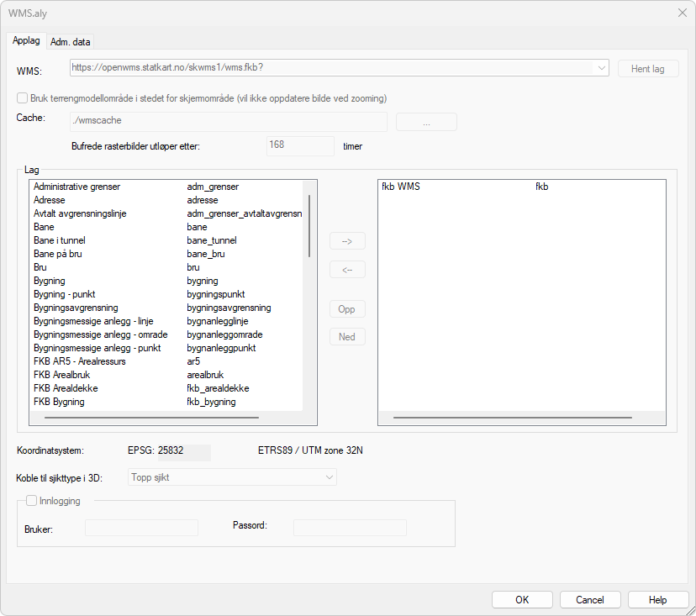Select fkb WMS in selected layers
Screen dimensions: 696x616
tap(401, 187)
